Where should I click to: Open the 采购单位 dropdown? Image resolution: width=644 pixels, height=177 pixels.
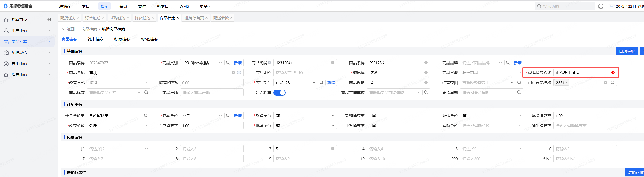305,116
